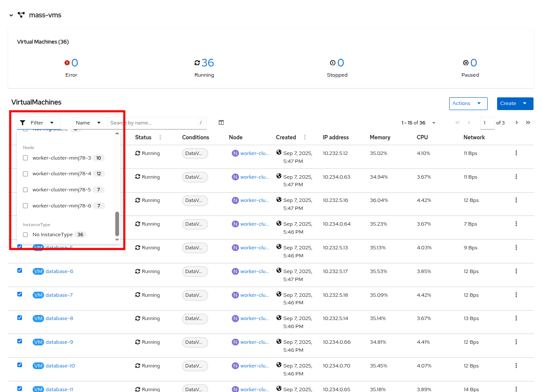Open the kebab menu for database-9 row

(516, 342)
